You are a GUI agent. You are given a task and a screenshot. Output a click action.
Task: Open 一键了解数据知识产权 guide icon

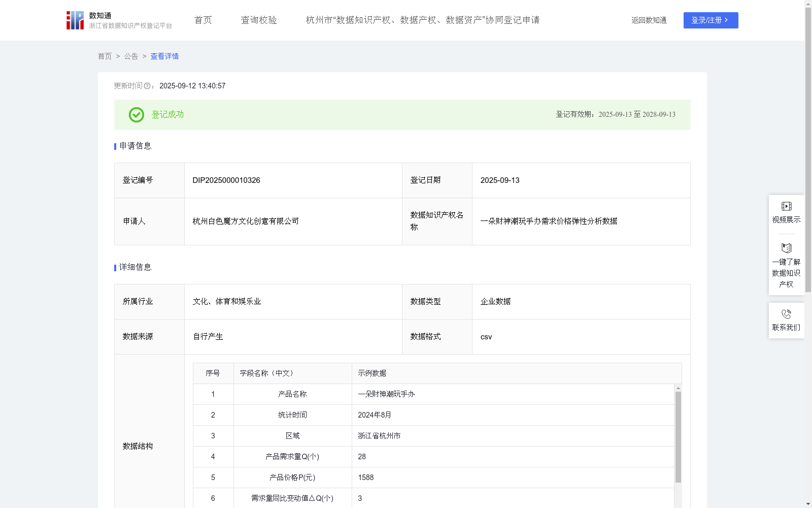pyautogui.click(x=786, y=248)
